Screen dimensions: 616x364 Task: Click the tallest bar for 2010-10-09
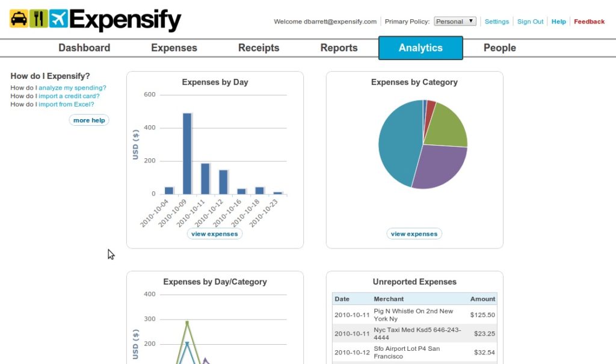[x=187, y=153]
